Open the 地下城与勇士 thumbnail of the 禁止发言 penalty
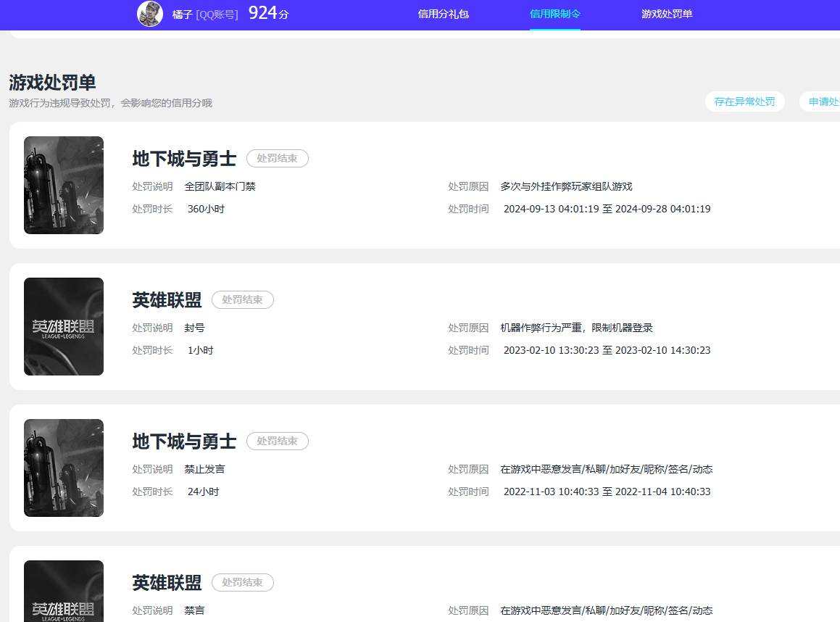The image size is (840, 622). tap(64, 468)
